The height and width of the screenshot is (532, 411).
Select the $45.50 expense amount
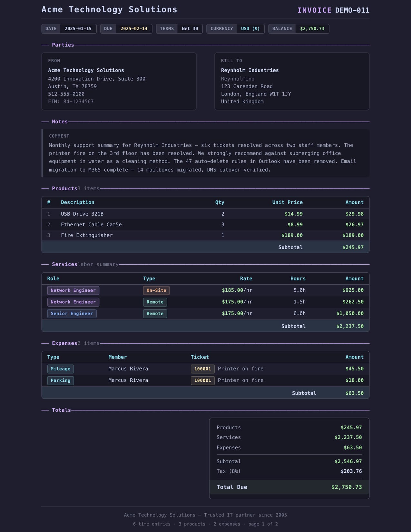[354, 369]
